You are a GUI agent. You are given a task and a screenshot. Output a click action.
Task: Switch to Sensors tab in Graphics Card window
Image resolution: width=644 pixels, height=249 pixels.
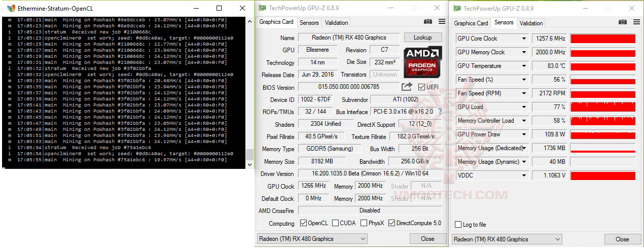pos(309,23)
